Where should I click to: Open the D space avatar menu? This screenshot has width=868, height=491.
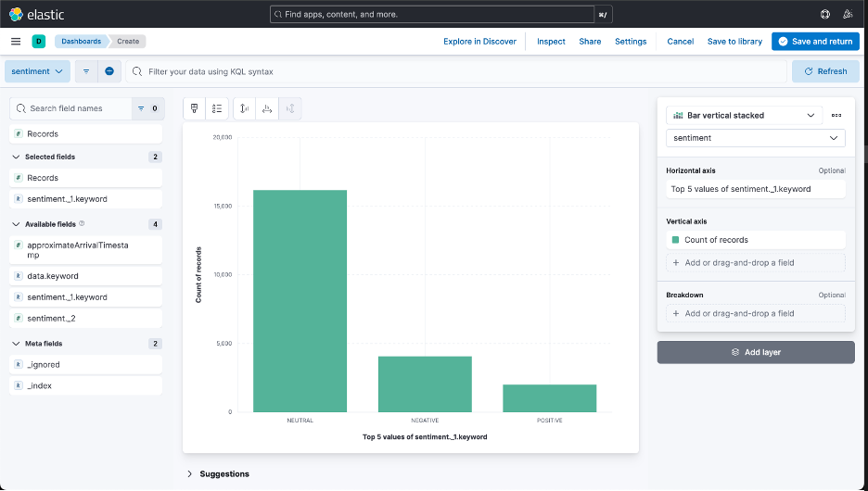pos(39,42)
